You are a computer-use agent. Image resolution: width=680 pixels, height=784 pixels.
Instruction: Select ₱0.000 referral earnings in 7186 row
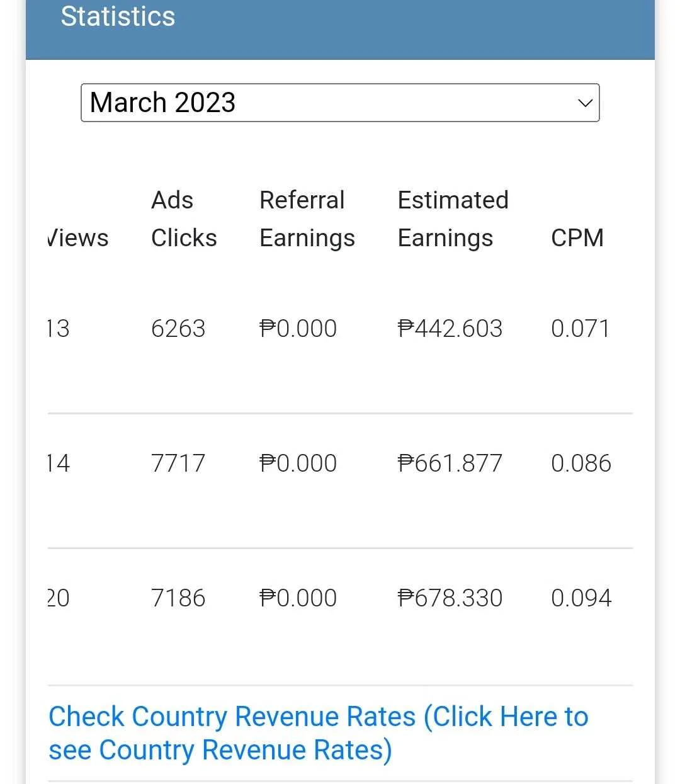tap(298, 598)
